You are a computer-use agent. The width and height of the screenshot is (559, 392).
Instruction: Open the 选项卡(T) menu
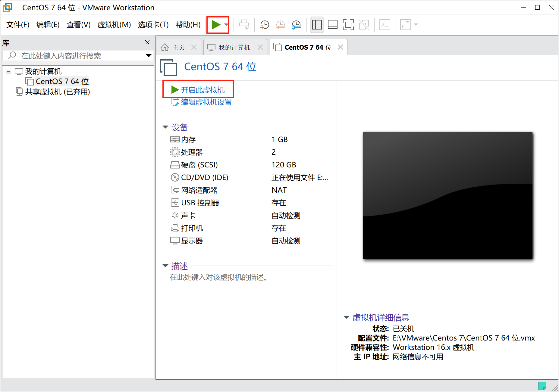click(x=153, y=25)
